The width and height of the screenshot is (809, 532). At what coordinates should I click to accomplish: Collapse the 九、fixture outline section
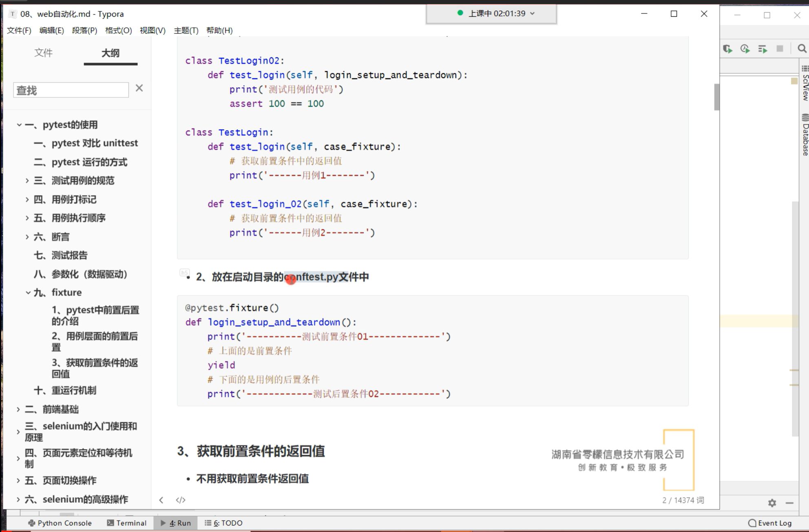click(x=28, y=293)
